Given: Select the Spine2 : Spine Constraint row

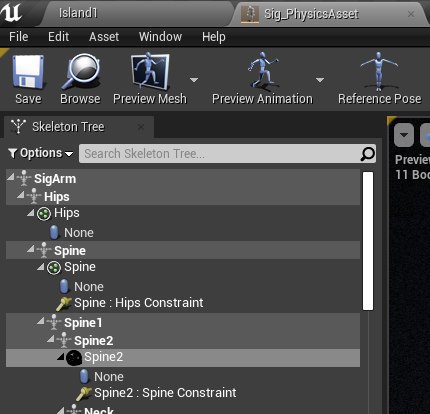Looking at the screenshot, I should coord(183,393).
